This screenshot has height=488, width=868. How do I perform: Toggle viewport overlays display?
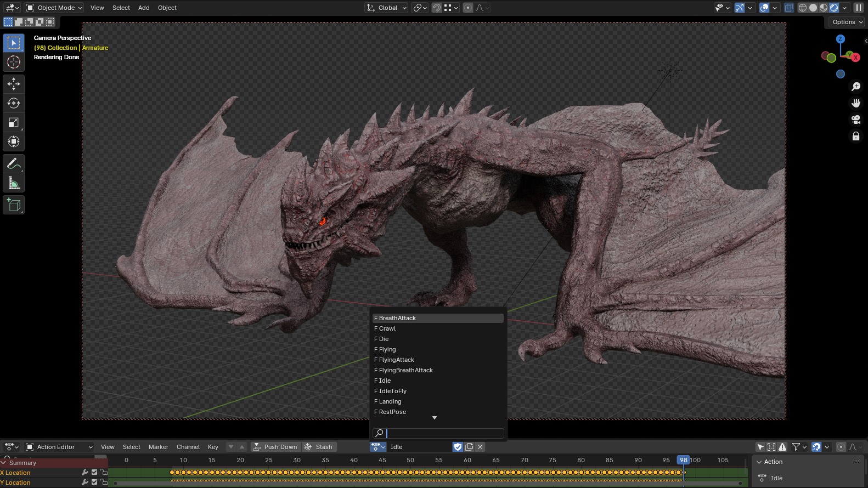coord(764,8)
